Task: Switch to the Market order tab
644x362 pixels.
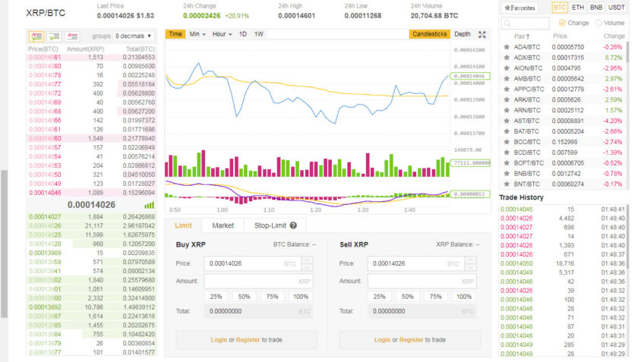Action: [x=223, y=225]
